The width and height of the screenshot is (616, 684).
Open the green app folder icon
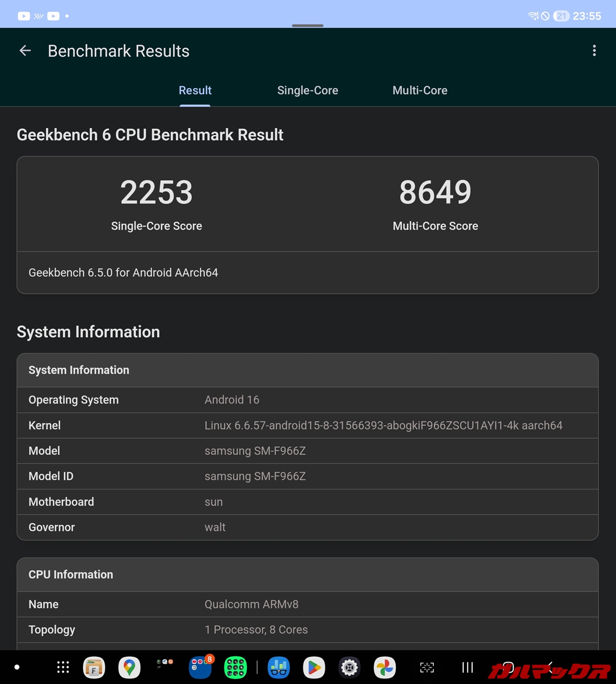[x=236, y=667]
